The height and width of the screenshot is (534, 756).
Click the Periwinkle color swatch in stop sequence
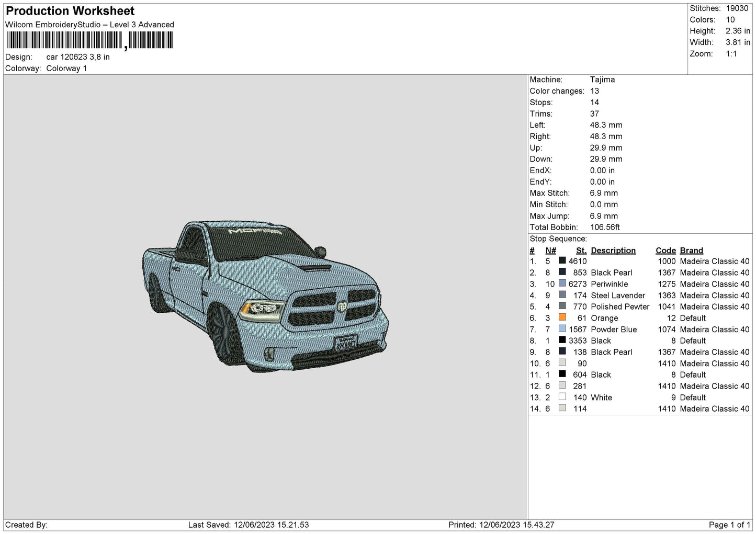(x=562, y=283)
